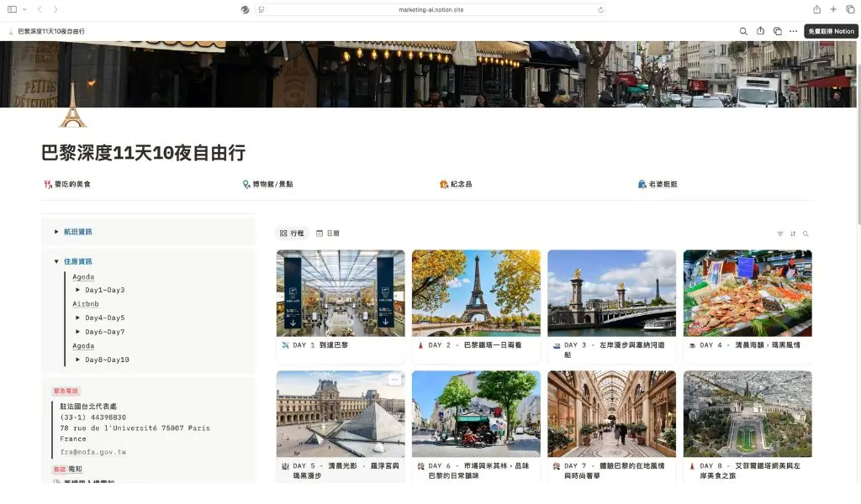Viewport: 861px width, 504px height.
Task: Click the sort icon above the gallery
Action: (792, 234)
